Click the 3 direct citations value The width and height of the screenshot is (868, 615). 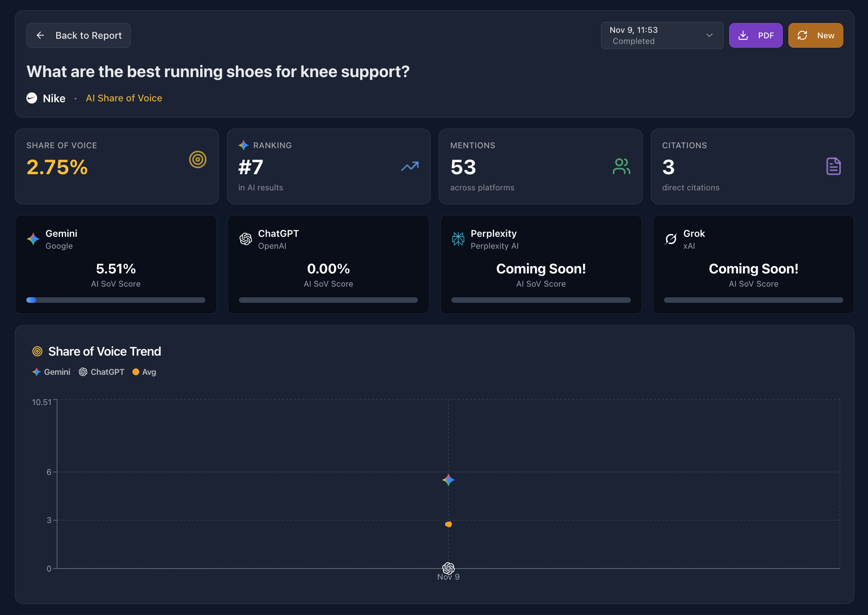pyautogui.click(x=669, y=167)
